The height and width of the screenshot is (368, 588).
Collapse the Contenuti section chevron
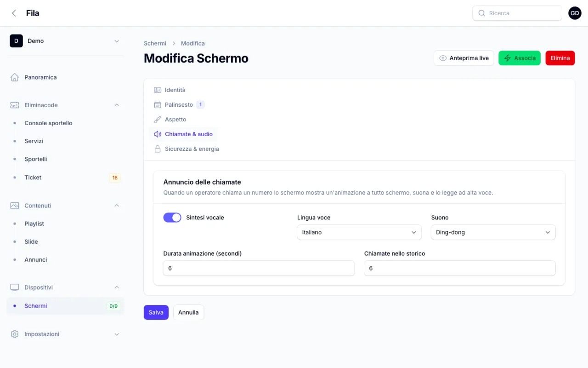(x=117, y=206)
